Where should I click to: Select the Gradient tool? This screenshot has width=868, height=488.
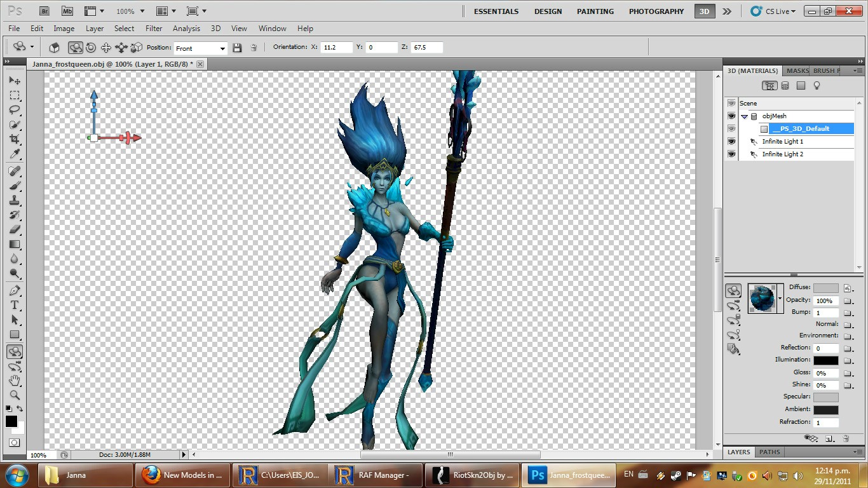click(15, 244)
